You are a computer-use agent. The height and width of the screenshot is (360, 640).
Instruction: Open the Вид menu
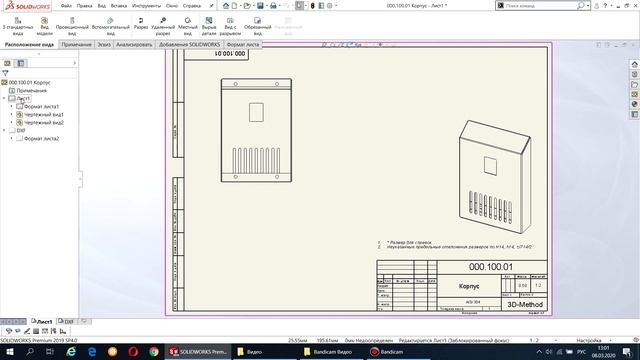coord(102,6)
